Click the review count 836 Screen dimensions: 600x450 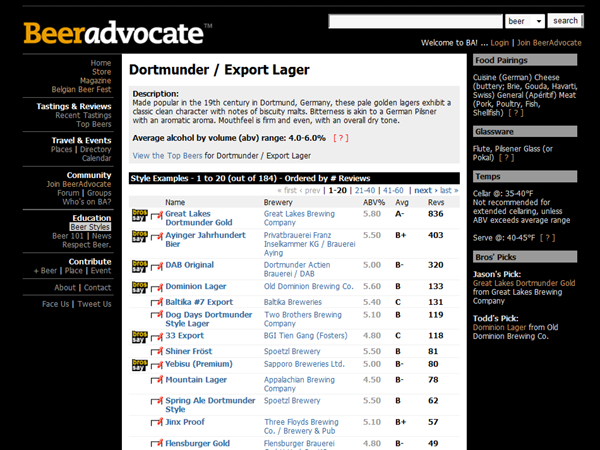[435, 214]
